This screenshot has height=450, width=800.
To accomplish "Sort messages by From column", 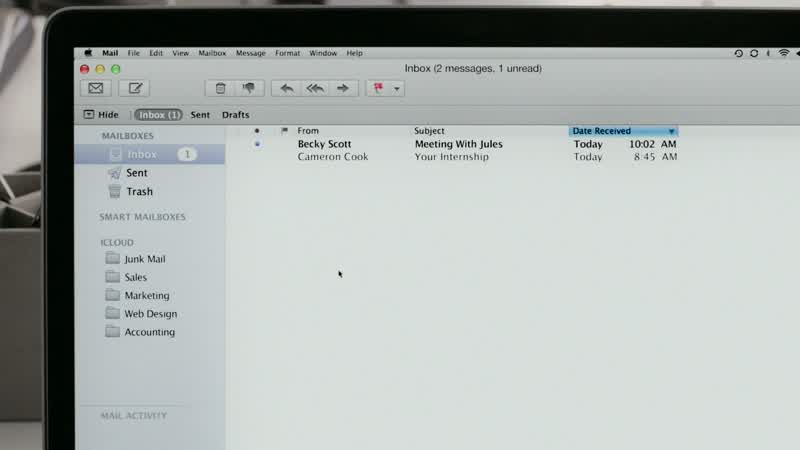I will [x=308, y=131].
